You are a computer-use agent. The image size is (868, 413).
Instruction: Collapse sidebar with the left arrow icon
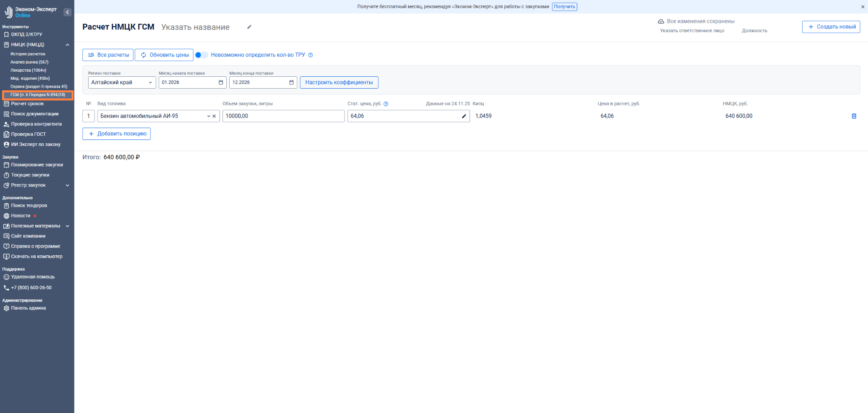67,12
